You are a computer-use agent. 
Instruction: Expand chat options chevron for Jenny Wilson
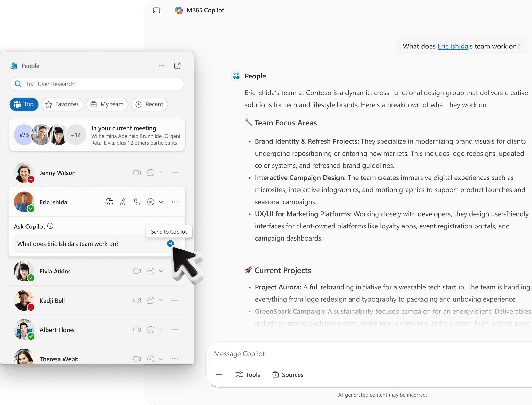(161, 173)
